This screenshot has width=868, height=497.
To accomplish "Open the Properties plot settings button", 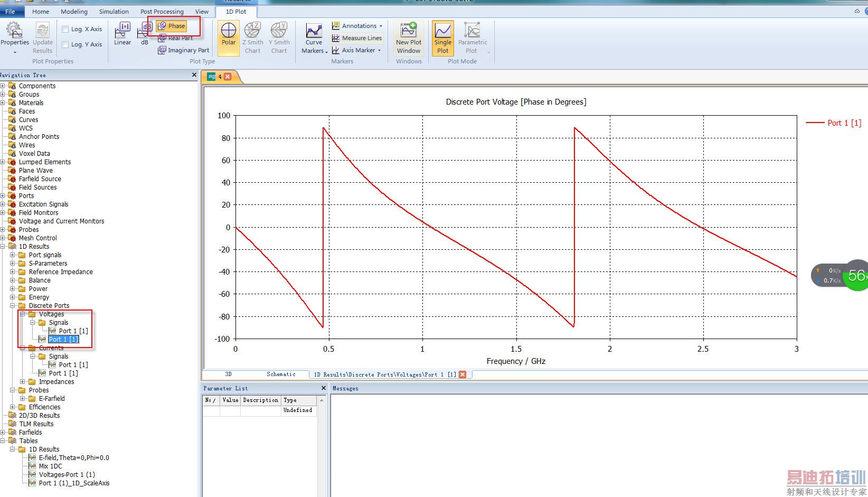I will tap(14, 37).
